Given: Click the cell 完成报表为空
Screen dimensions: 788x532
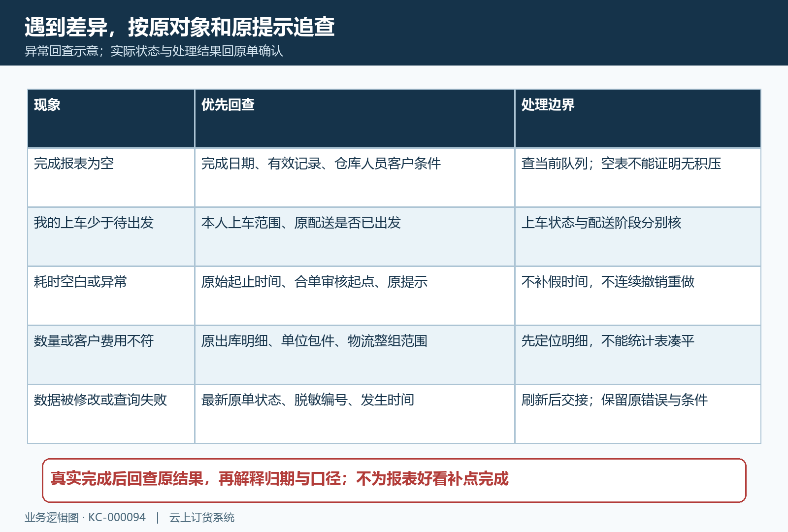Looking at the screenshot, I should (111, 177).
